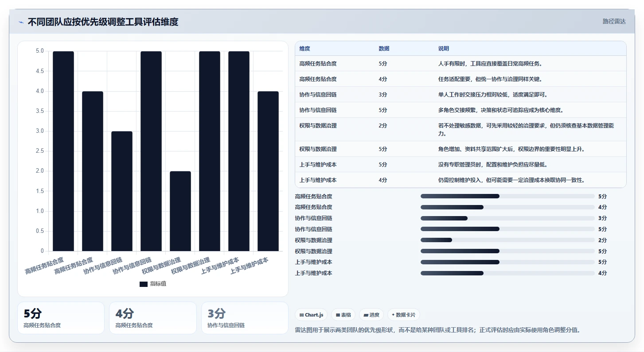Click the lightning icon beside the page title
644x352 pixels.
pyautogui.click(x=21, y=22)
